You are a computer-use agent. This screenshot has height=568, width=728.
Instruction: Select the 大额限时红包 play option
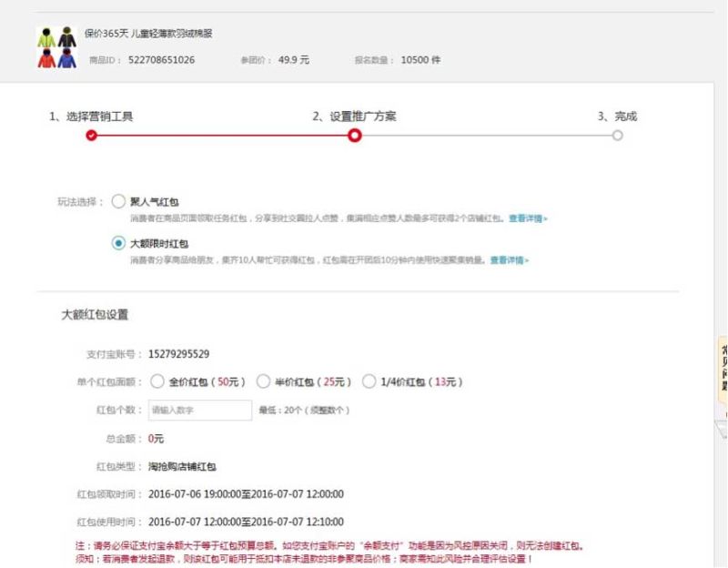click(x=118, y=244)
